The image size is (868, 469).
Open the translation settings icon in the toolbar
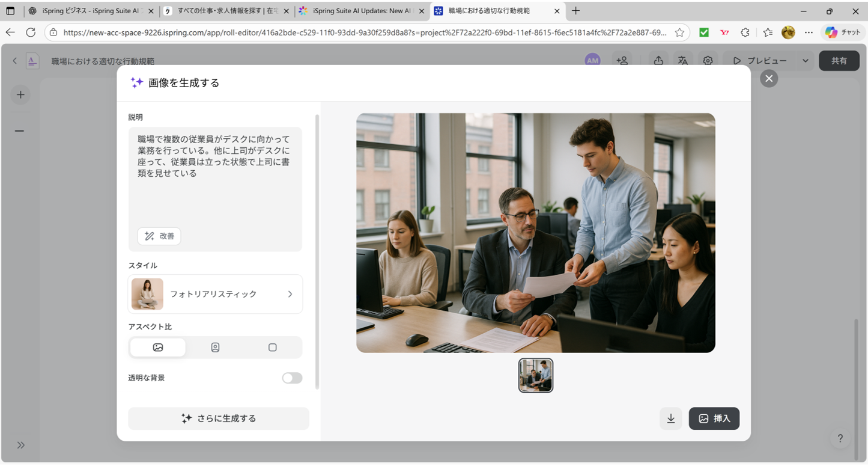[683, 61]
